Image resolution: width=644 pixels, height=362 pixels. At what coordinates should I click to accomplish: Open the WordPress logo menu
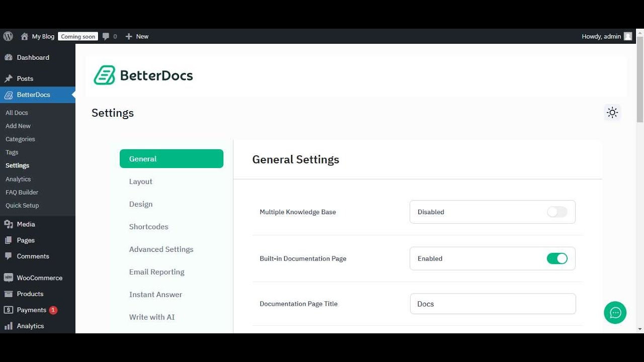pos(8,36)
